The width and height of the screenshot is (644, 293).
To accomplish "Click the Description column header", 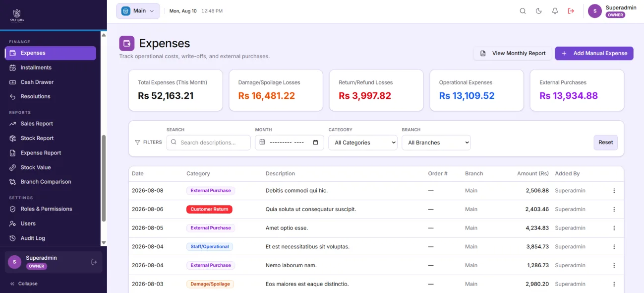I will pos(280,174).
